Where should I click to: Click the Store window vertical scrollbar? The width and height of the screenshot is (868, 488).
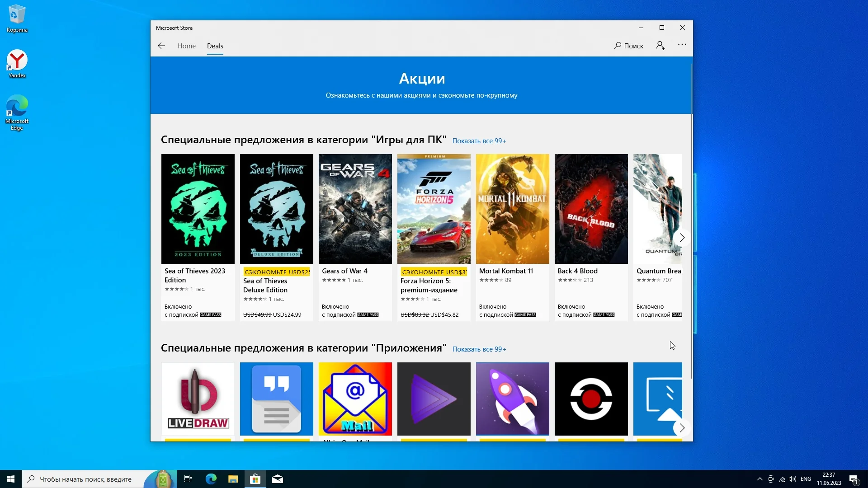click(691, 221)
